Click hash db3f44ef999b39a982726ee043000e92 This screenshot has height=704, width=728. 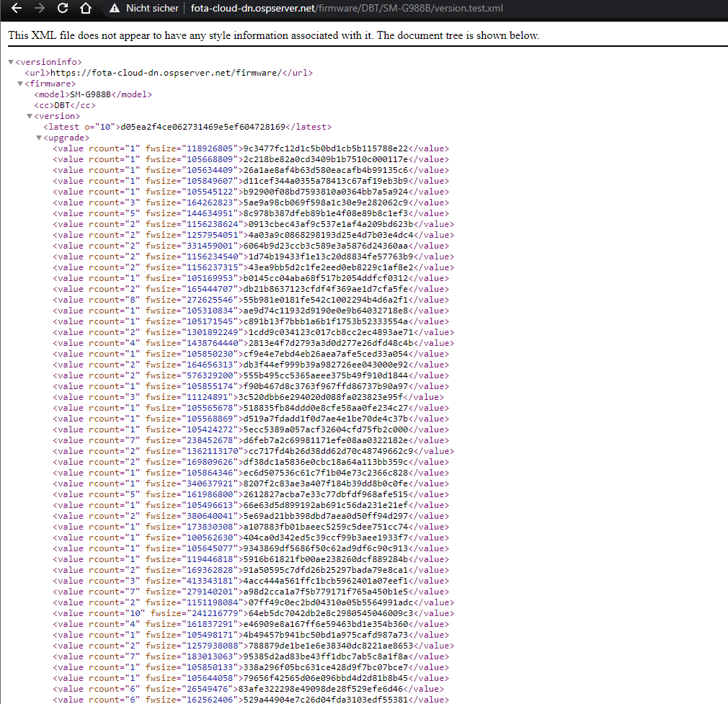pyautogui.click(x=326, y=365)
